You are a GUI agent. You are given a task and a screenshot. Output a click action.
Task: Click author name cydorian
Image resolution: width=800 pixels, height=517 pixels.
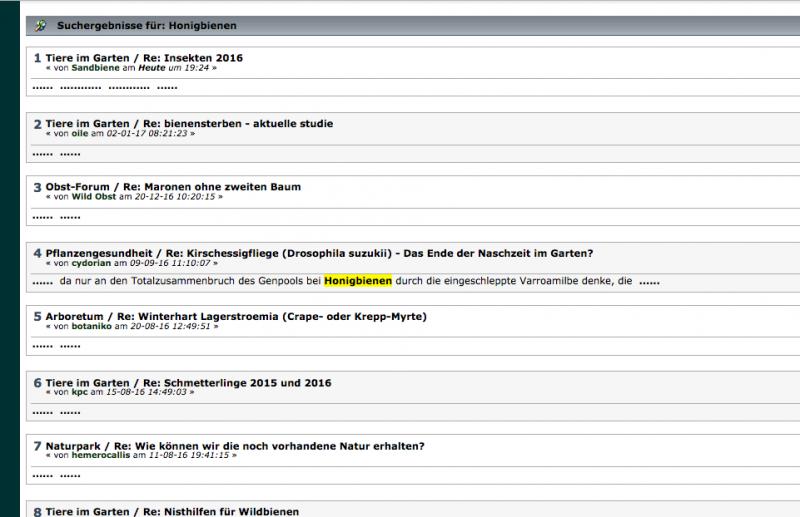point(92,263)
